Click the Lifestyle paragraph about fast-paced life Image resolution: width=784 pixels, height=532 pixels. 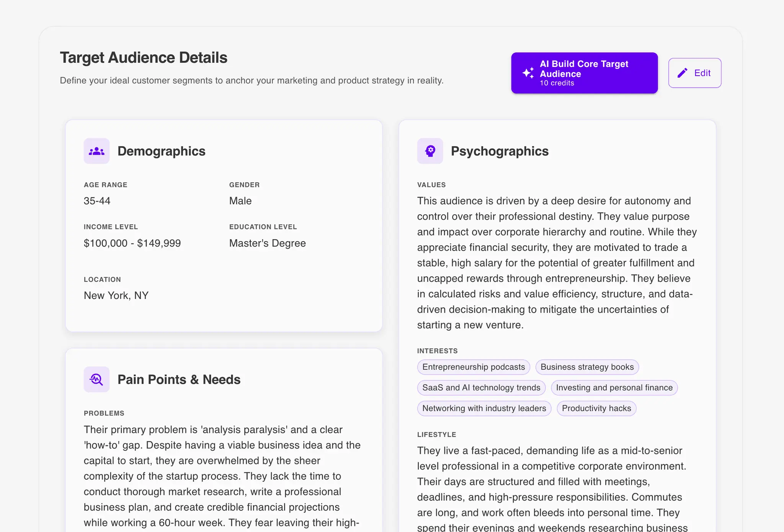553,488
